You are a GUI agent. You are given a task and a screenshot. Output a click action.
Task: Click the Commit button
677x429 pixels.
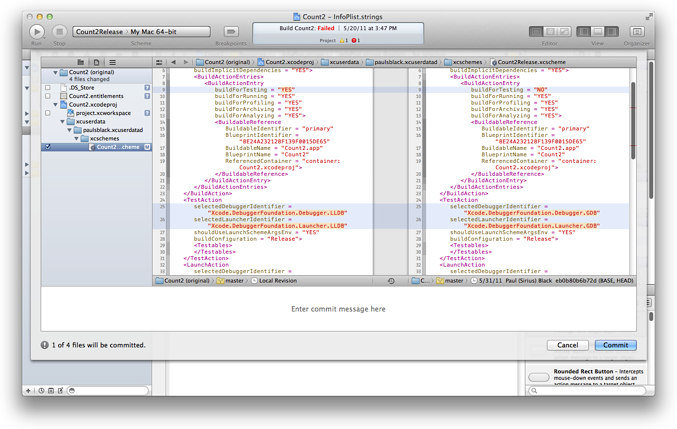(615, 345)
